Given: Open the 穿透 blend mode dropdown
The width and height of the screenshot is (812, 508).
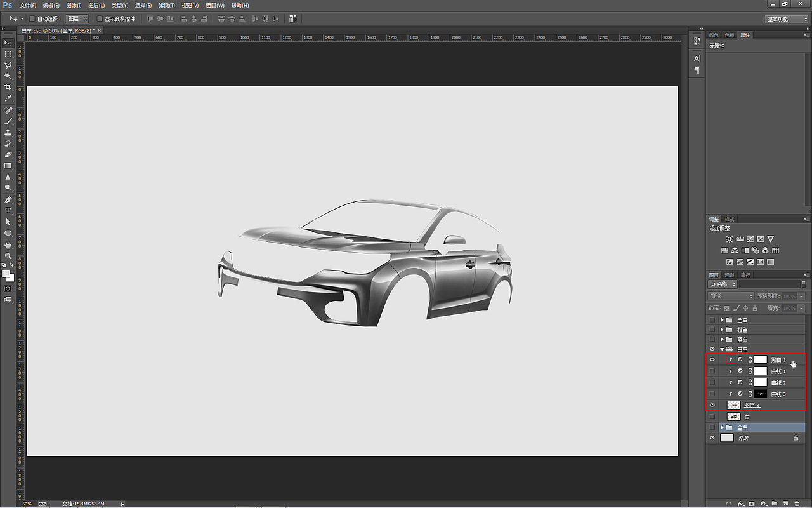Looking at the screenshot, I should pos(731,297).
